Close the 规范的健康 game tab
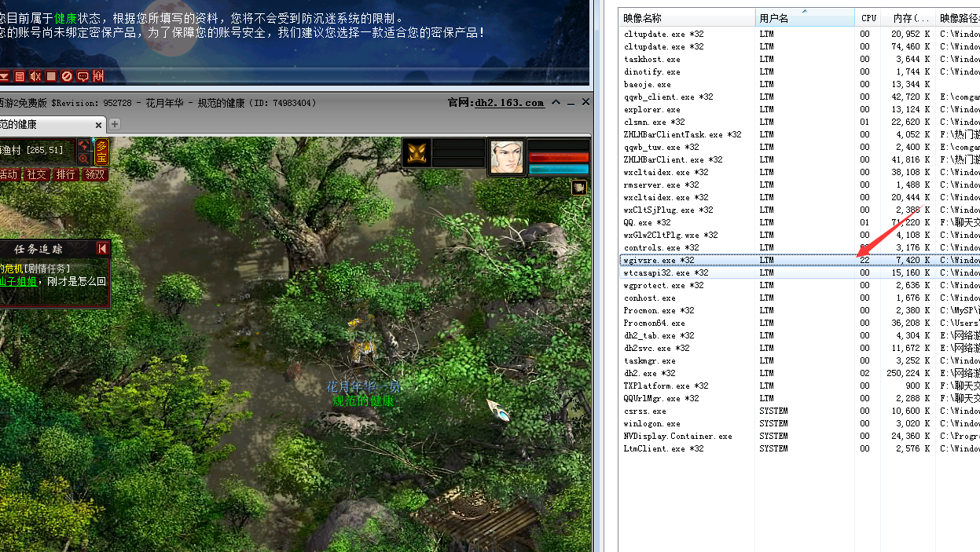The width and height of the screenshot is (980, 552). (99, 125)
